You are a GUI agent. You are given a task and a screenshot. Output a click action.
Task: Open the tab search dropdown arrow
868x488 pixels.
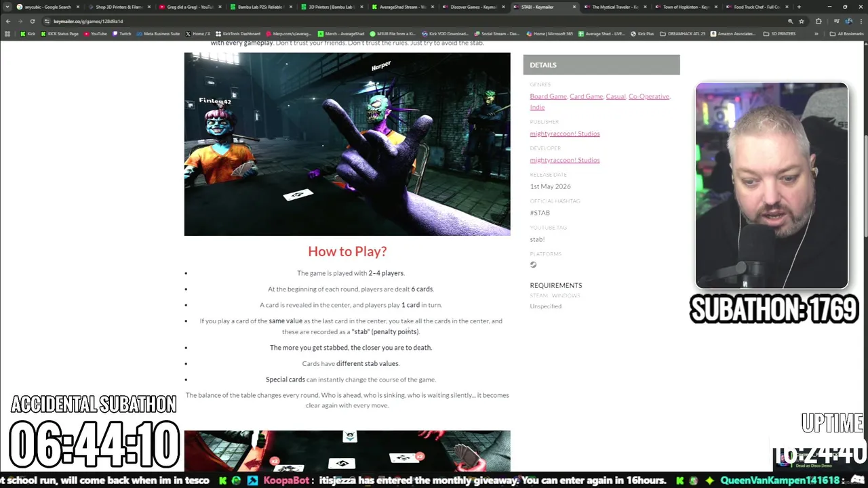point(8,7)
